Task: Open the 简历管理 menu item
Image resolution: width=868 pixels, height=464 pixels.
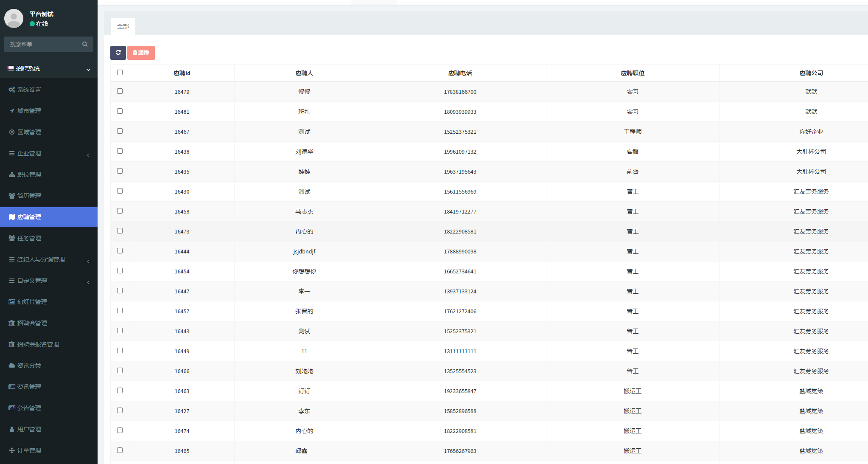Action: tap(29, 196)
